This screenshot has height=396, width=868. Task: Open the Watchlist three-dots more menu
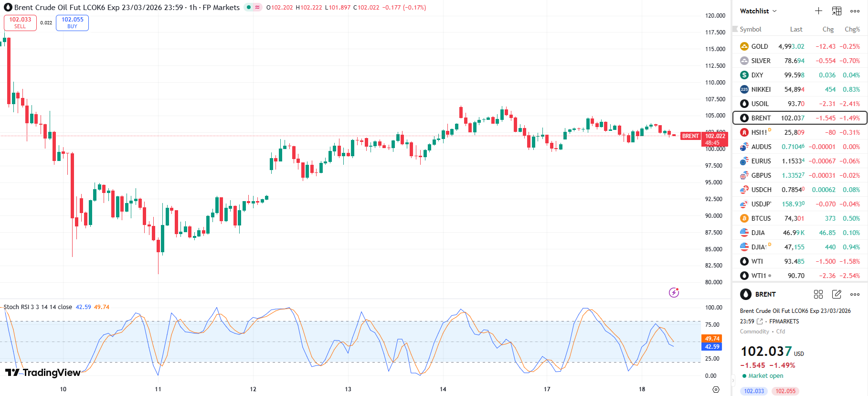point(855,11)
